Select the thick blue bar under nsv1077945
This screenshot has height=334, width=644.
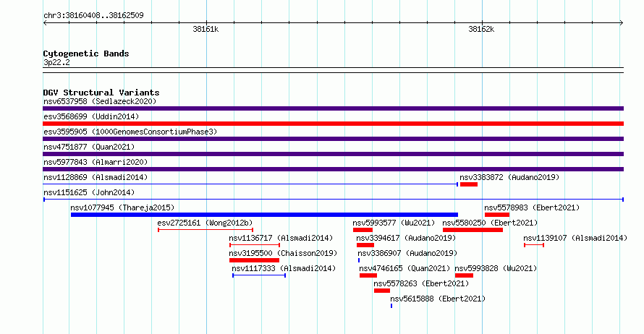pos(264,215)
